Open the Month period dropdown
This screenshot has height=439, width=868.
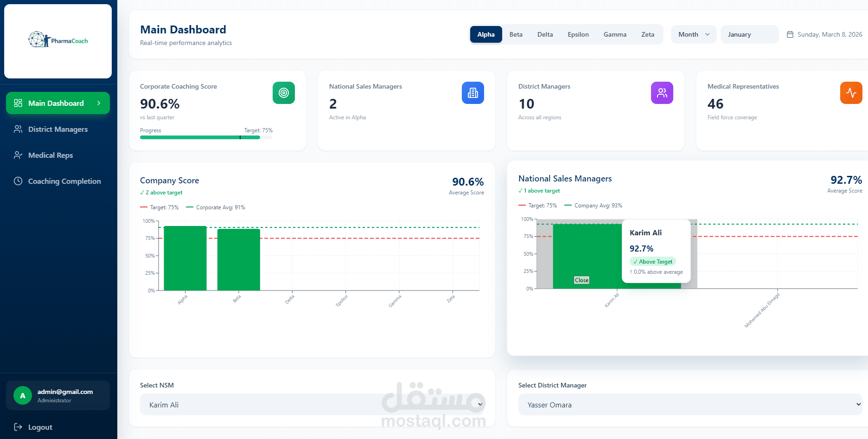point(694,34)
